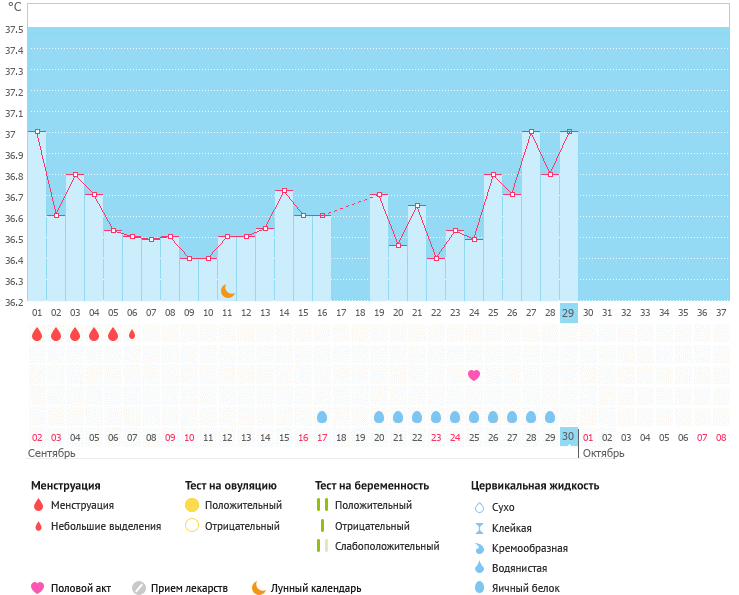Click the menstruation drop on cycle day 01
Viewport: 739px width, 595px height.
pos(37,335)
